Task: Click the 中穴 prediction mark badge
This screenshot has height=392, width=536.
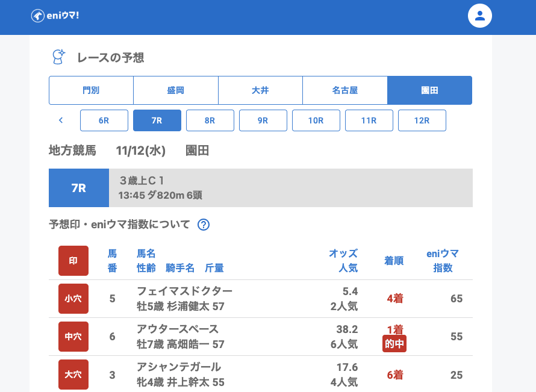Action: [x=73, y=337]
